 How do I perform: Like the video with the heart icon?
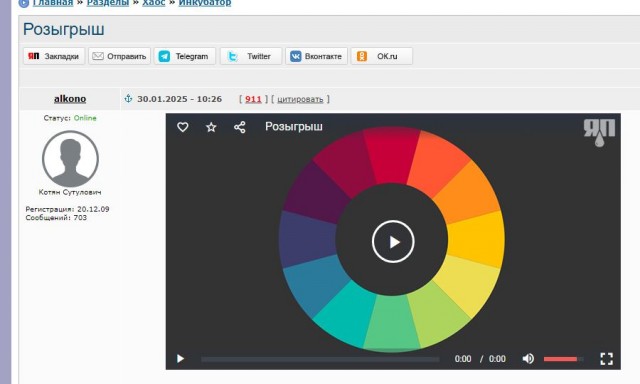click(182, 127)
